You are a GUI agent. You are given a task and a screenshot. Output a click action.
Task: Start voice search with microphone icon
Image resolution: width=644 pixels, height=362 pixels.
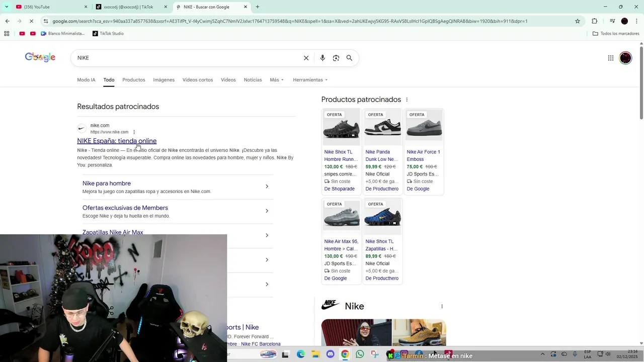[x=323, y=58]
